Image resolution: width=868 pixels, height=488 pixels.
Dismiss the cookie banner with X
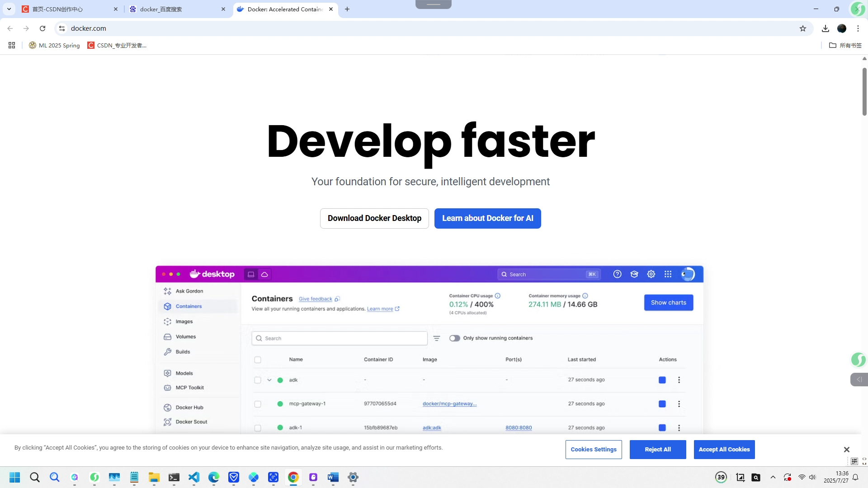(x=847, y=450)
